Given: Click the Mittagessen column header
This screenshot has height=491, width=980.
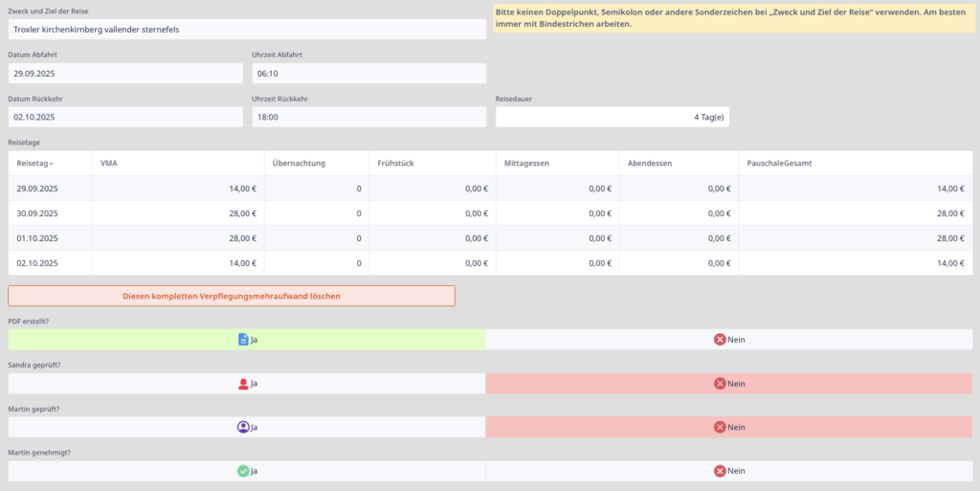Looking at the screenshot, I should [558, 164].
